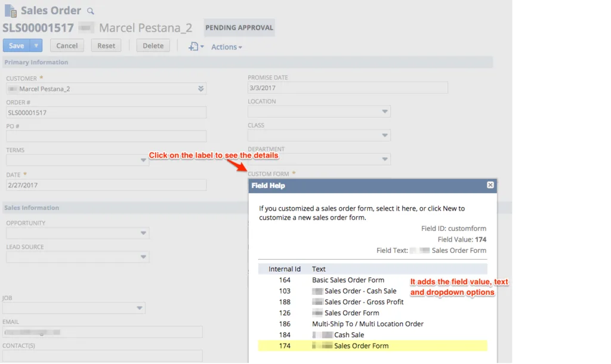Click the Promise Date field
611x364 pixels.
(348, 88)
